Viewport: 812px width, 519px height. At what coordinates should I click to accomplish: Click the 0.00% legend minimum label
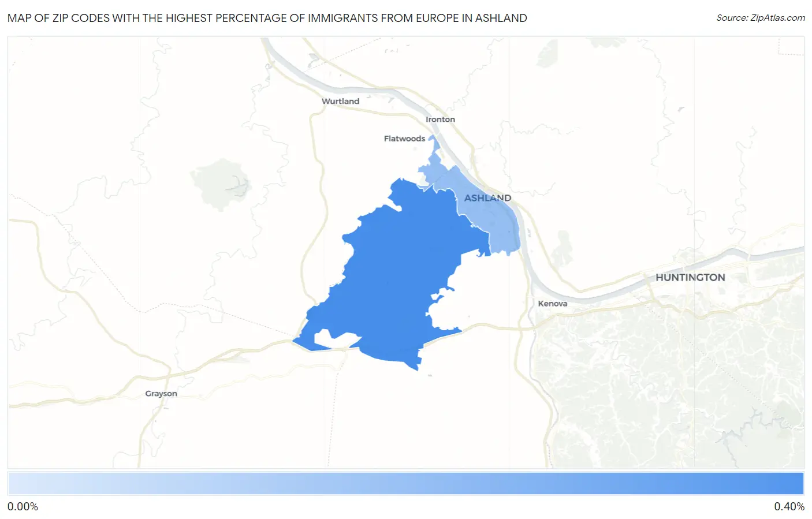click(23, 507)
